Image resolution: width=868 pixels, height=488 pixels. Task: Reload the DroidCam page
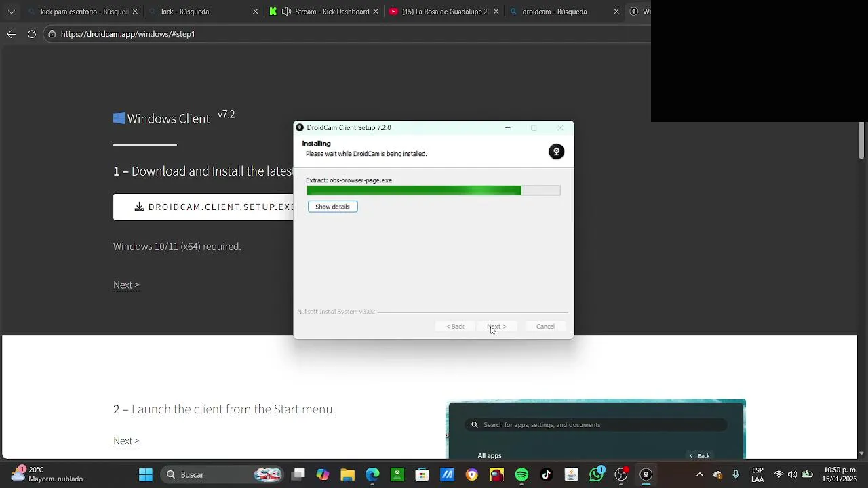32,34
